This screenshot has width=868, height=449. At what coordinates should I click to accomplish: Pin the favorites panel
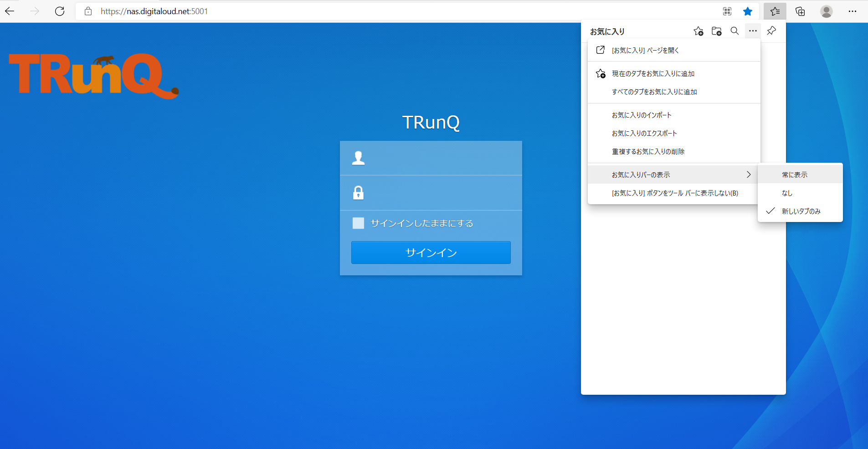click(771, 31)
